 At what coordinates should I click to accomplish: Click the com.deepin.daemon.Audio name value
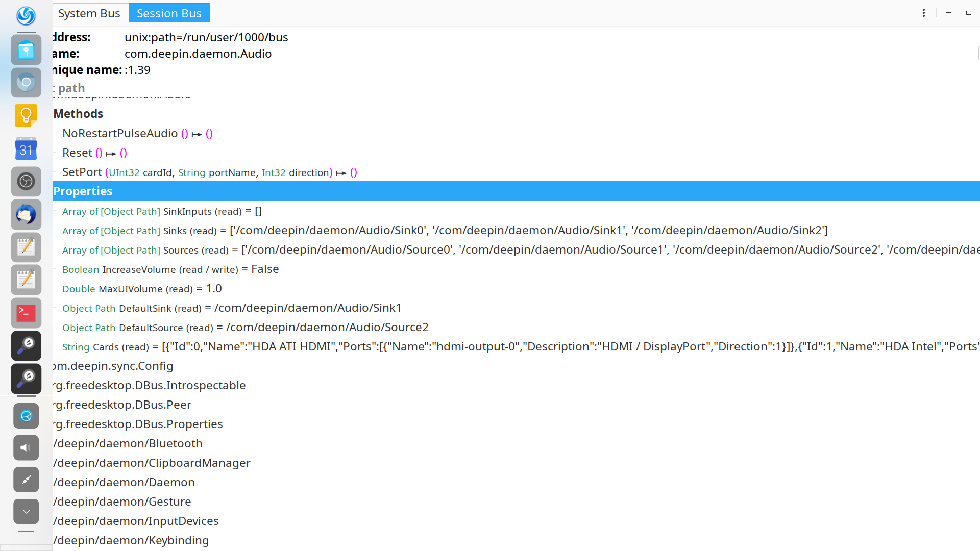[198, 54]
